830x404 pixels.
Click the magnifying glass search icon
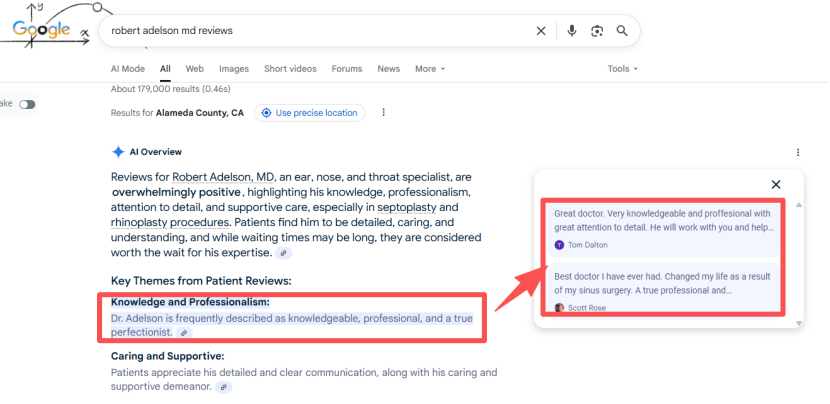tap(622, 31)
